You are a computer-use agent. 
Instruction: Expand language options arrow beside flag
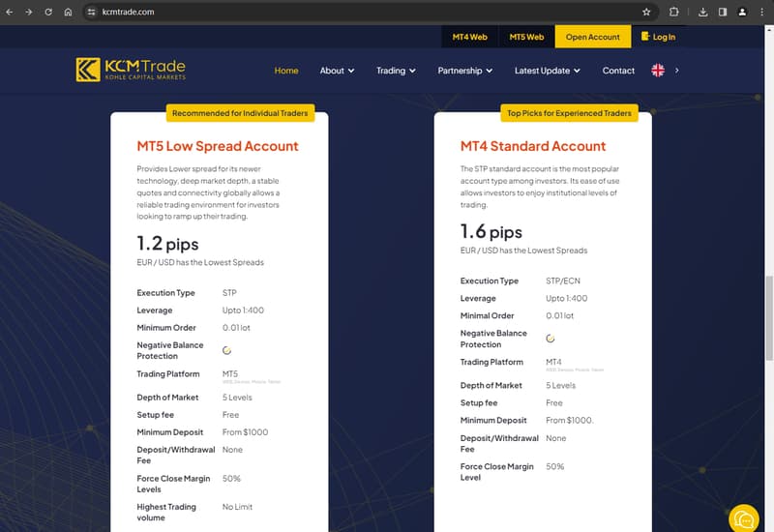click(676, 71)
